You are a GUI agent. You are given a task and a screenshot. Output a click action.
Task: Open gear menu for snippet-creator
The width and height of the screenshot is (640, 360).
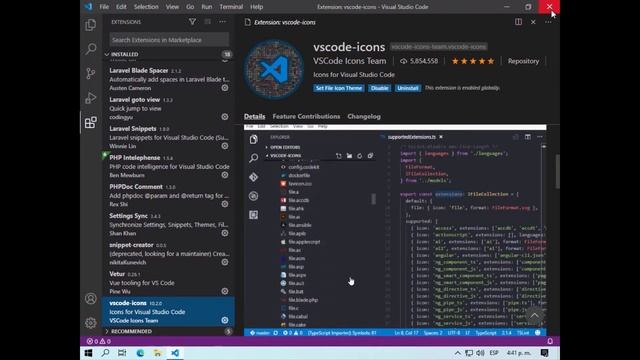pyautogui.click(x=225, y=262)
